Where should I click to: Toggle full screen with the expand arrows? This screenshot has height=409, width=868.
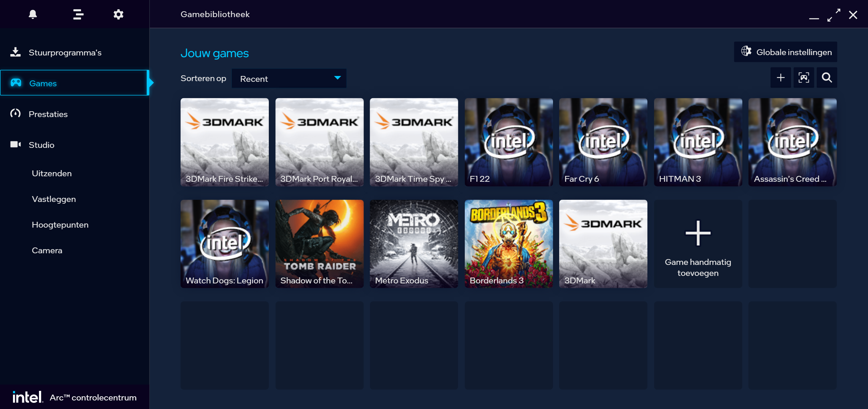pyautogui.click(x=833, y=15)
